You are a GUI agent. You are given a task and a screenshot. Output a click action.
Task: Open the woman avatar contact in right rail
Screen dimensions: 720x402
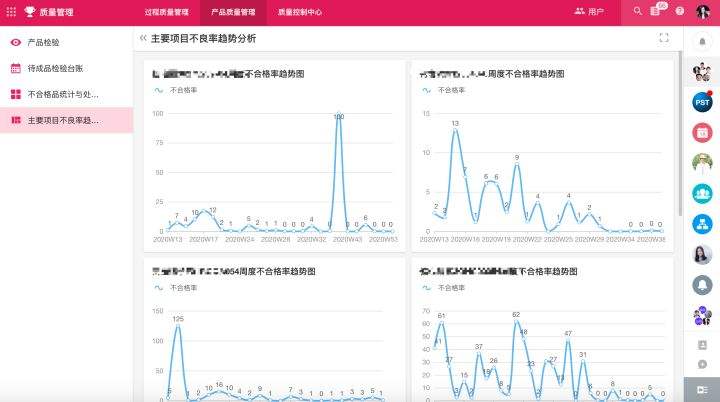[702, 255]
